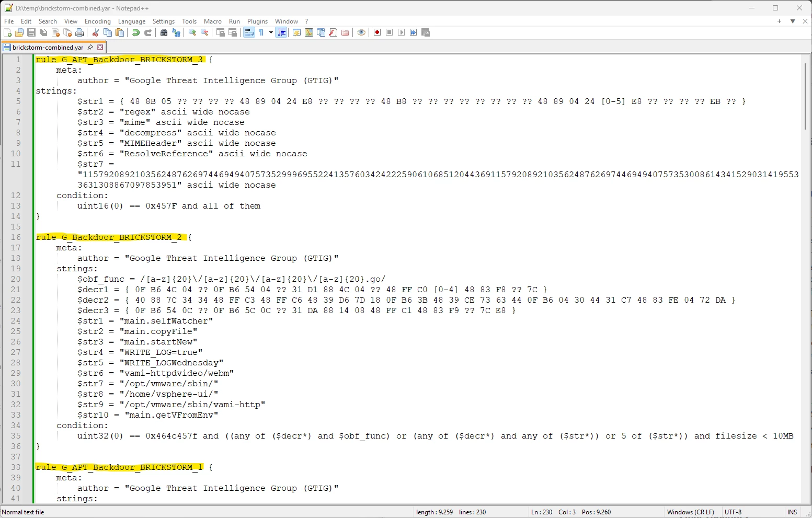Screen dimensions: 812x518
Task: Click the Save Recorded Macro icon
Action: click(x=426, y=32)
